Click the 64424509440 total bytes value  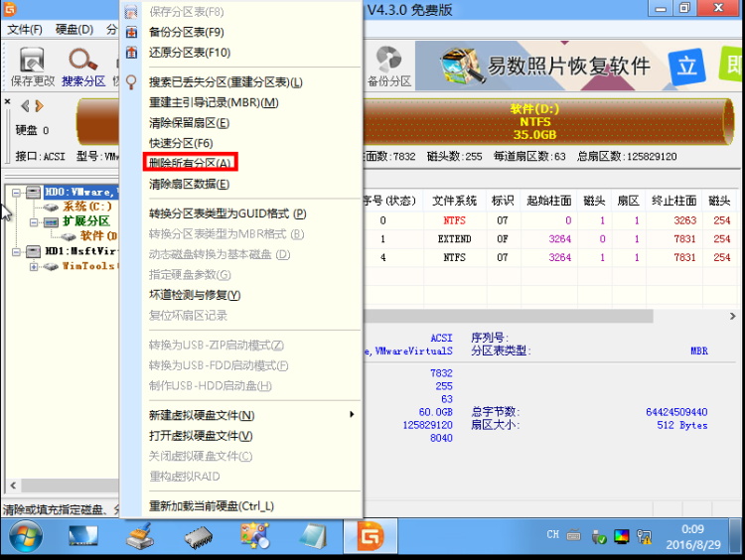pos(676,412)
